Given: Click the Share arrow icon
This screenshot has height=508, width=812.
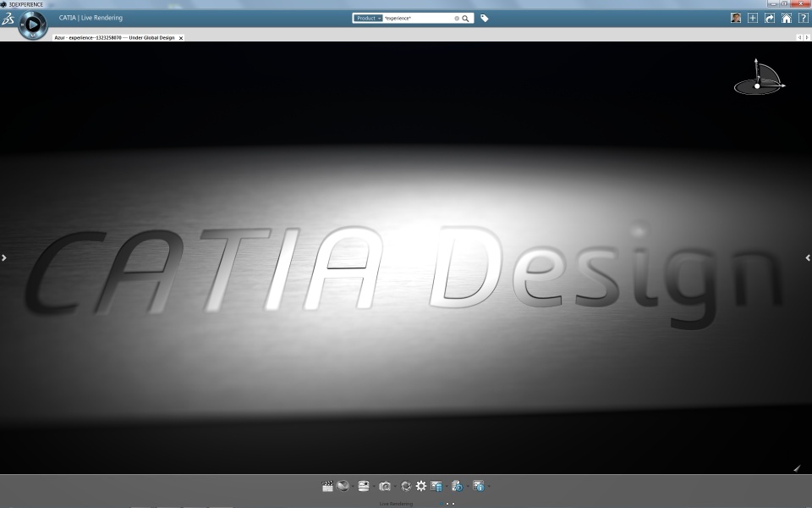Looking at the screenshot, I should point(770,18).
